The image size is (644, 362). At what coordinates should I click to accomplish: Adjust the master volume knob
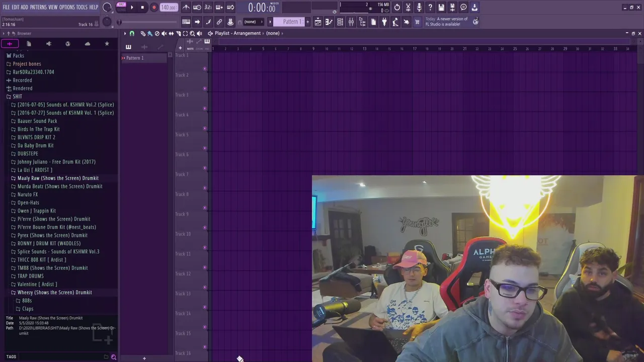point(107,7)
